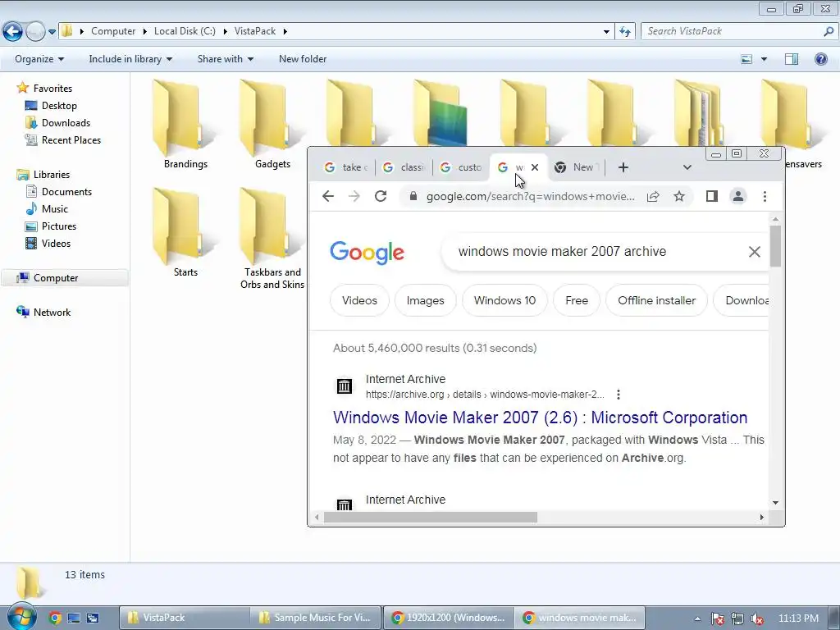Open Explorer recent pages dropdown arrow
The width and height of the screenshot is (840, 630).
tap(52, 32)
